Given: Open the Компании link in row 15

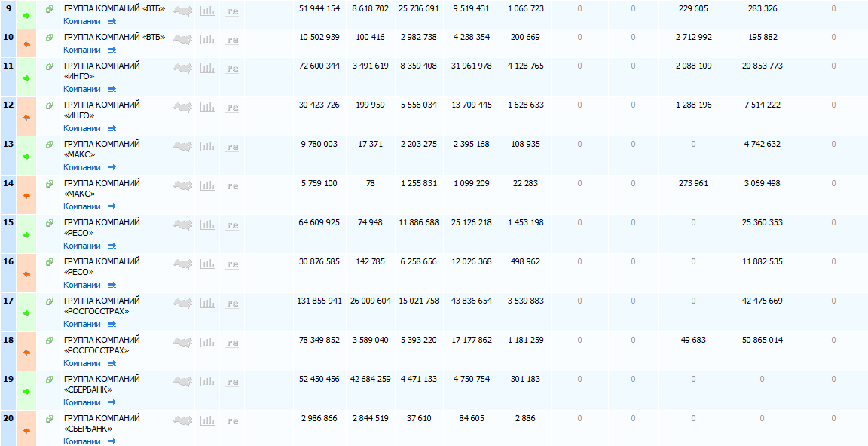Looking at the screenshot, I should tap(82, 246).
